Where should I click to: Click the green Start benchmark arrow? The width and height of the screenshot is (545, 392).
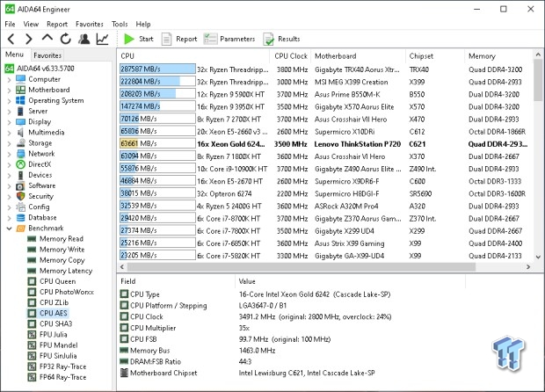(x=129, y=39)
